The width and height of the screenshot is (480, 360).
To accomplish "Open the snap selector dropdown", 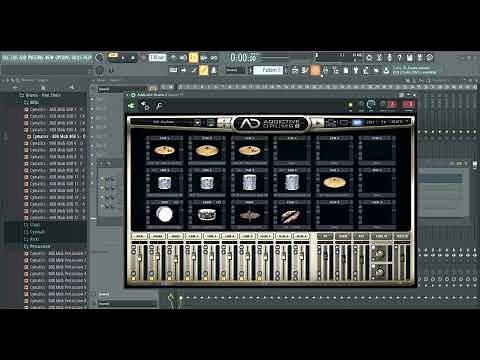I will [x=235, y=70].
